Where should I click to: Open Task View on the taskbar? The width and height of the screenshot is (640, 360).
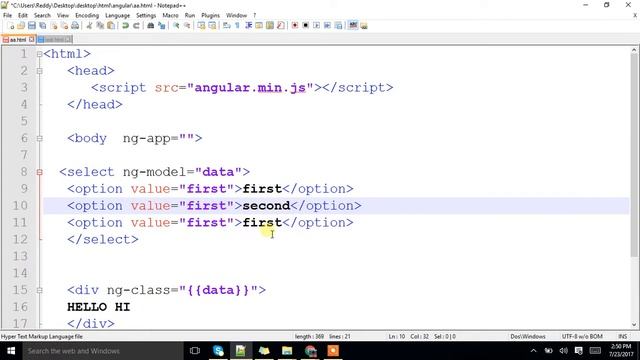click(195, 351)
